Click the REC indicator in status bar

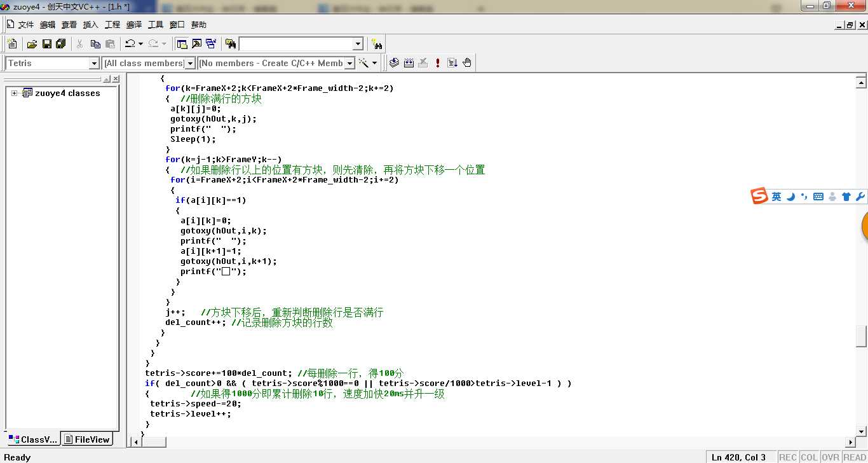coord(788,457)
